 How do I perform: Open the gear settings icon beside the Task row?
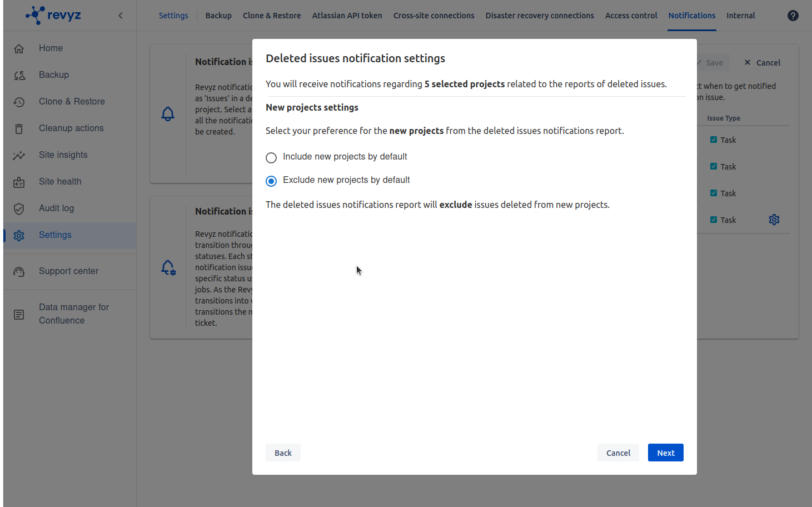tap(774, 220)
